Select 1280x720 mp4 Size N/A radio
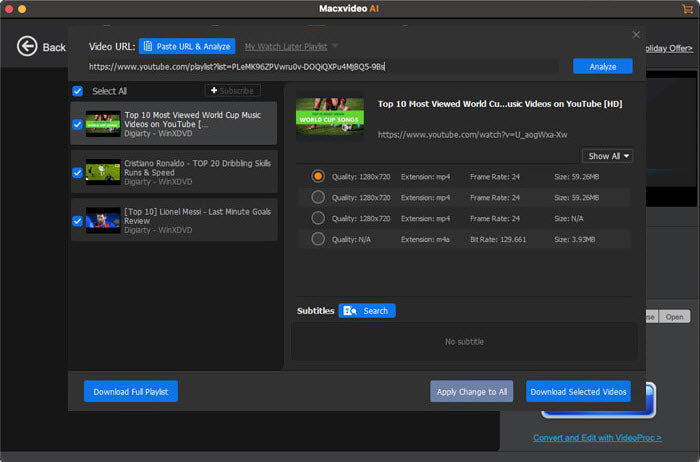Image resolution: width=700 pixels, height=462 pixels. click(x=318, y=218)
